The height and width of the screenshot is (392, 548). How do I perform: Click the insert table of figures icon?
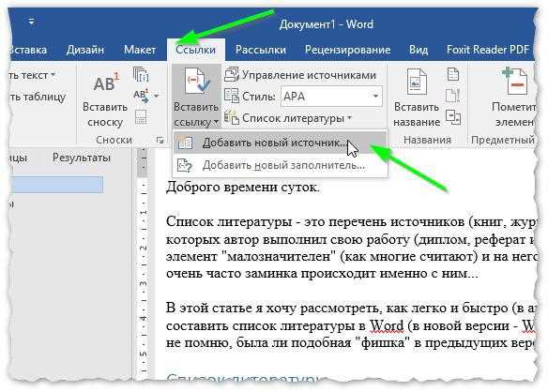453,74
